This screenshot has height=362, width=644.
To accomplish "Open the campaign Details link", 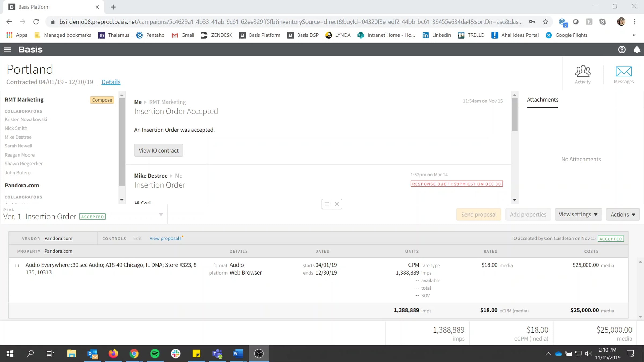I will point(111,82).
